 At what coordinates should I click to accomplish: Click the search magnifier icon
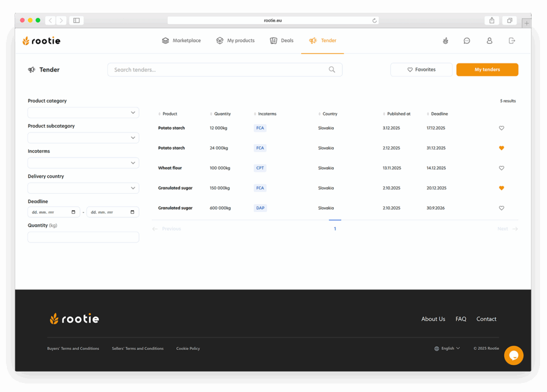pos(332,69)
